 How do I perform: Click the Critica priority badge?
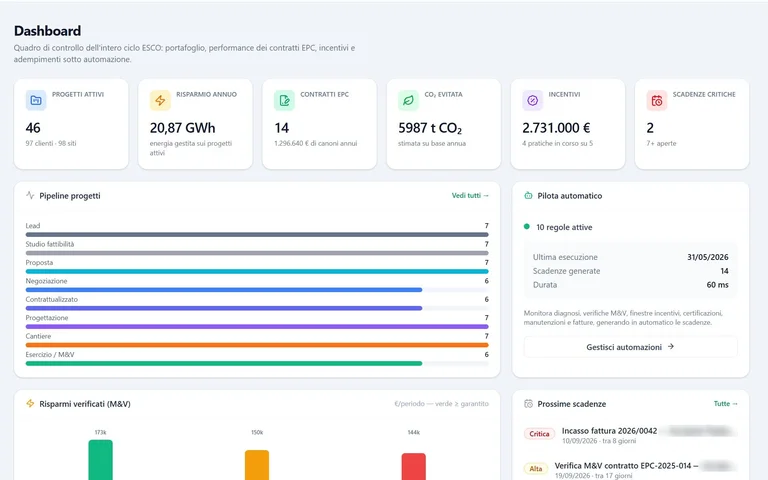click(539, 434)
